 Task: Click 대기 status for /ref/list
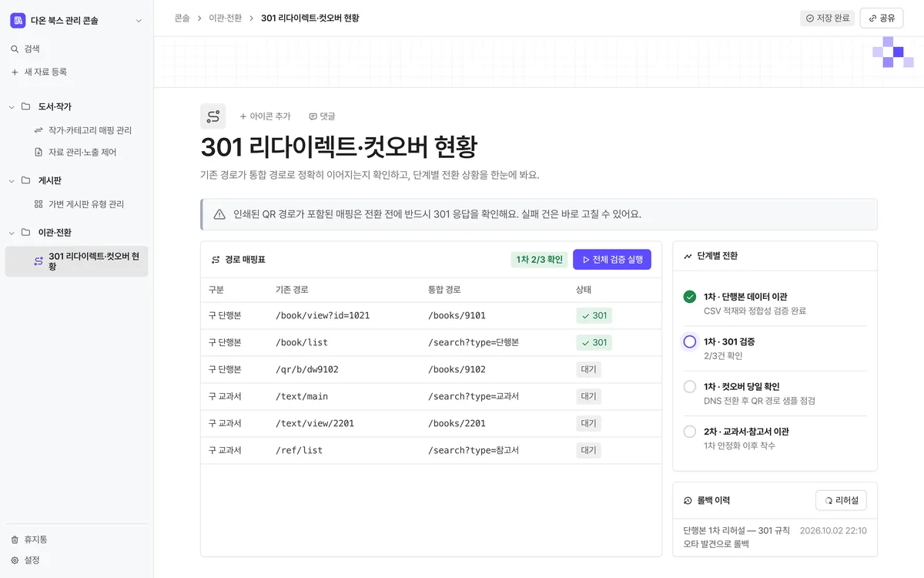pos(588,450)
